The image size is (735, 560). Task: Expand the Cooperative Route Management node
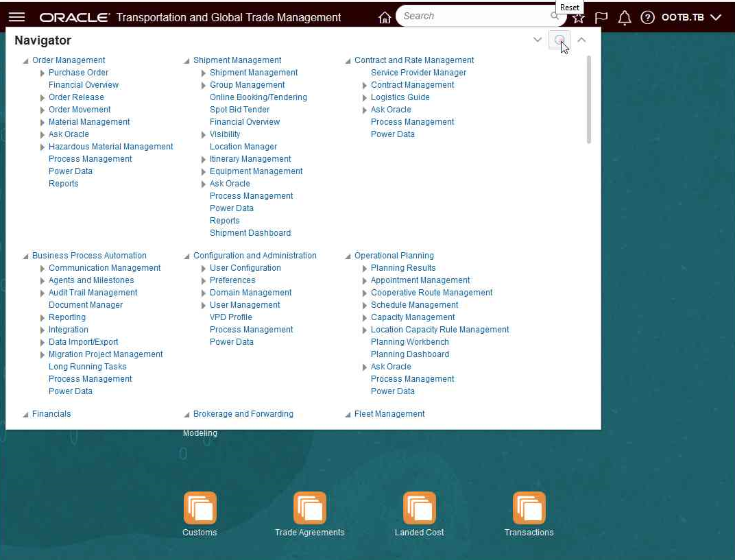(365, 293)
